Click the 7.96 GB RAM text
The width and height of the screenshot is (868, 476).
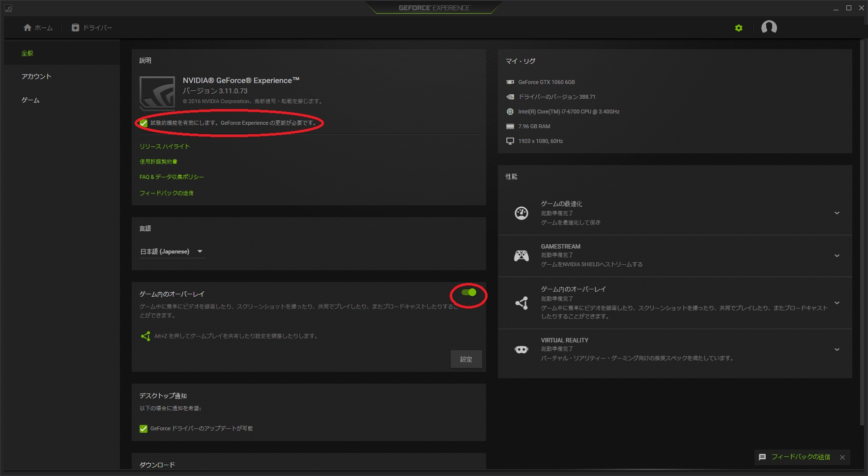pos(534,127)
